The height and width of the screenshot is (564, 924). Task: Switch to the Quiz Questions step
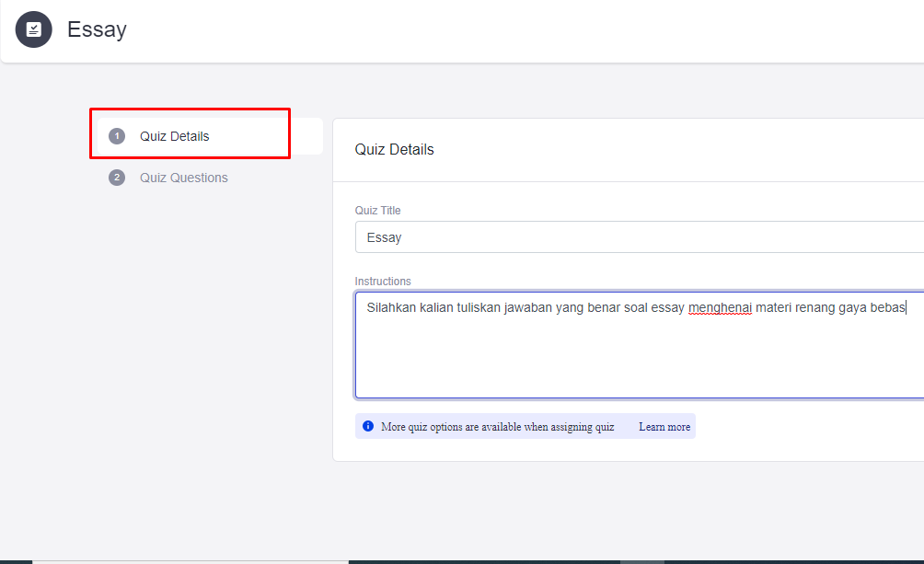tap(183, 178)
